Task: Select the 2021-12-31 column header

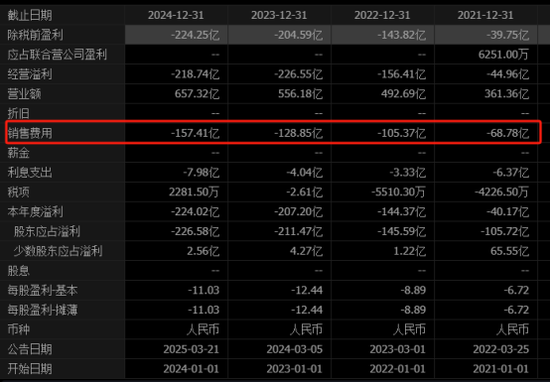Action: coord(485,15)
